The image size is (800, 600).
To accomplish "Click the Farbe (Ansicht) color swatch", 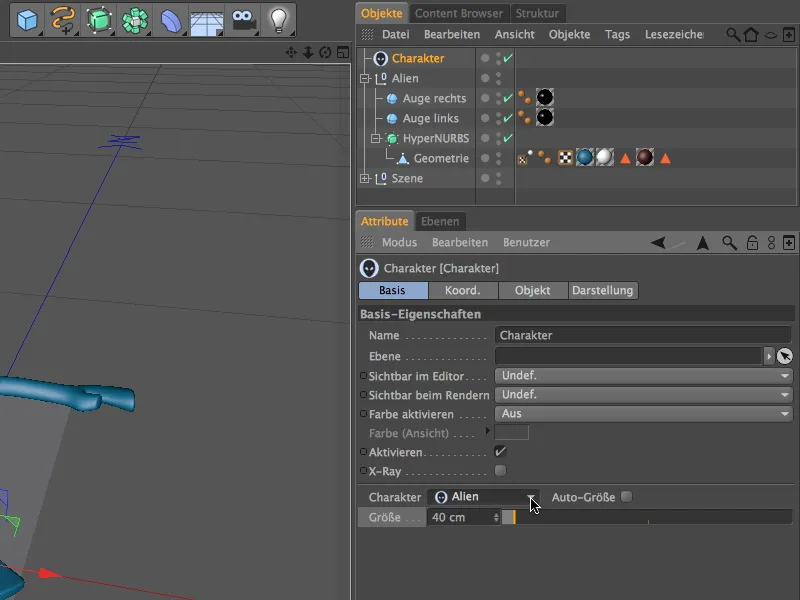I will [x=512, y=433].
